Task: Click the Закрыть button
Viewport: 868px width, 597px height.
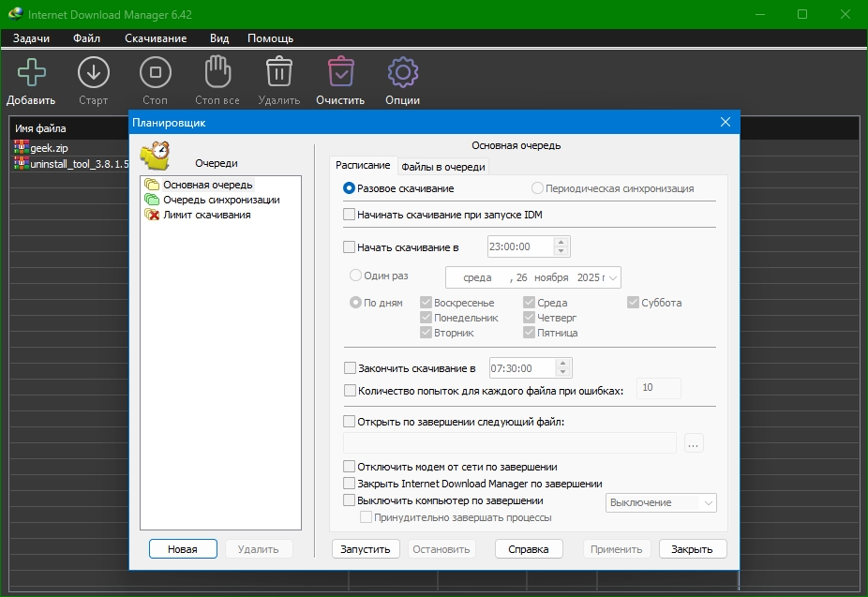Action: [x=692, y=549]
